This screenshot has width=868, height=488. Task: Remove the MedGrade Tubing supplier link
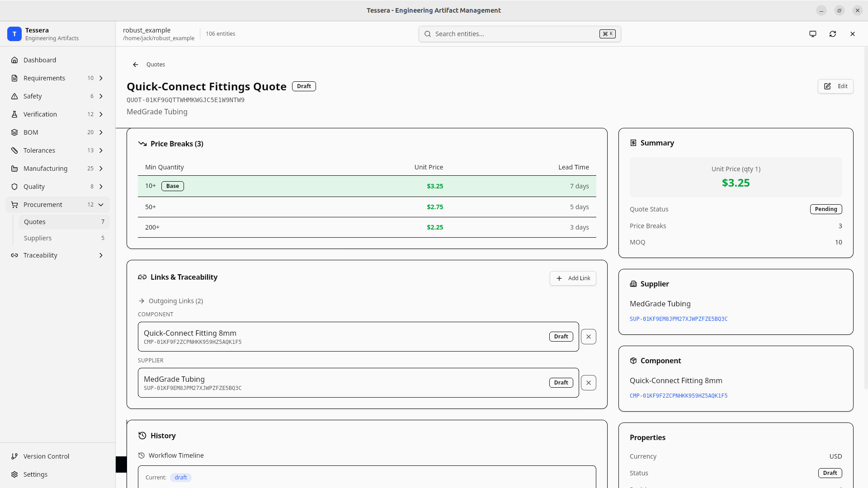pyautogui.click(x=588, y=383)
